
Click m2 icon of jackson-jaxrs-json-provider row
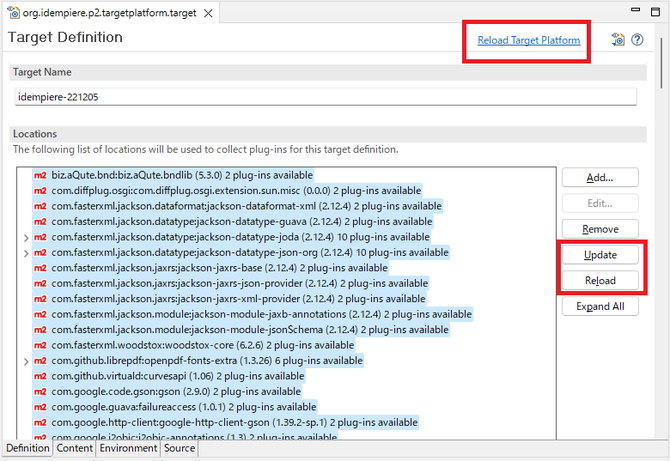40,283
